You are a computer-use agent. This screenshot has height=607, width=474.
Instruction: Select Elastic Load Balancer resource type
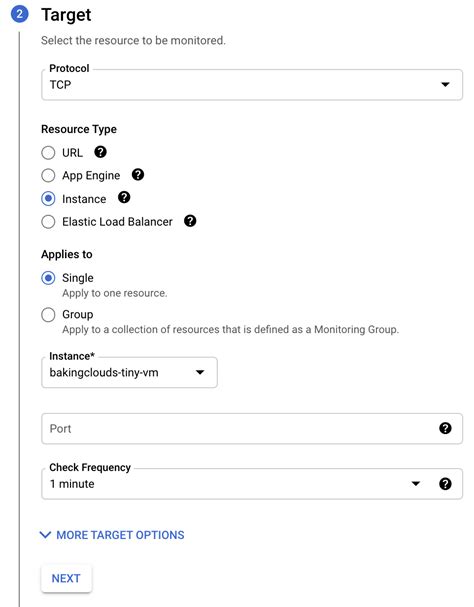pyautogui.click(x=48, y=222)
